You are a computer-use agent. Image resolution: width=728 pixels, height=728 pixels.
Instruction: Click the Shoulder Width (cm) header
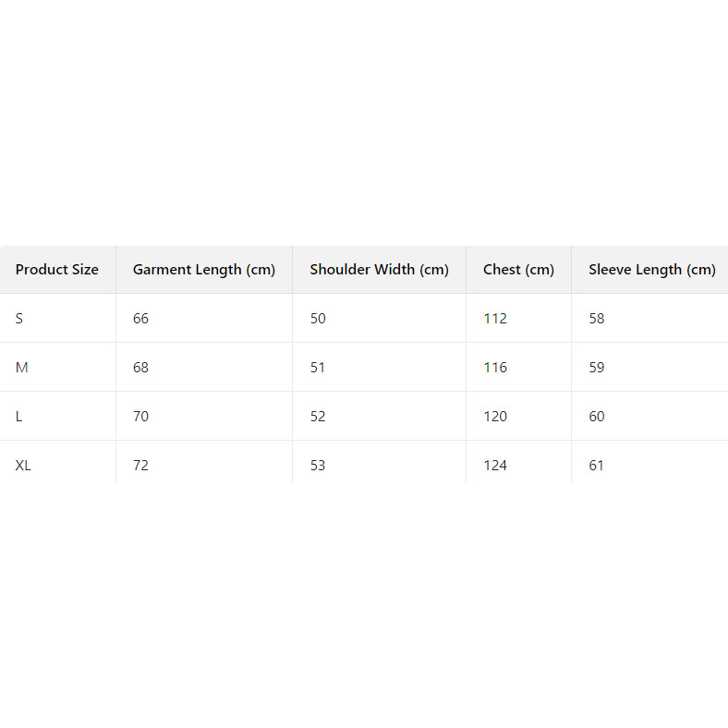pyautogui.click(x=379, y=270)
